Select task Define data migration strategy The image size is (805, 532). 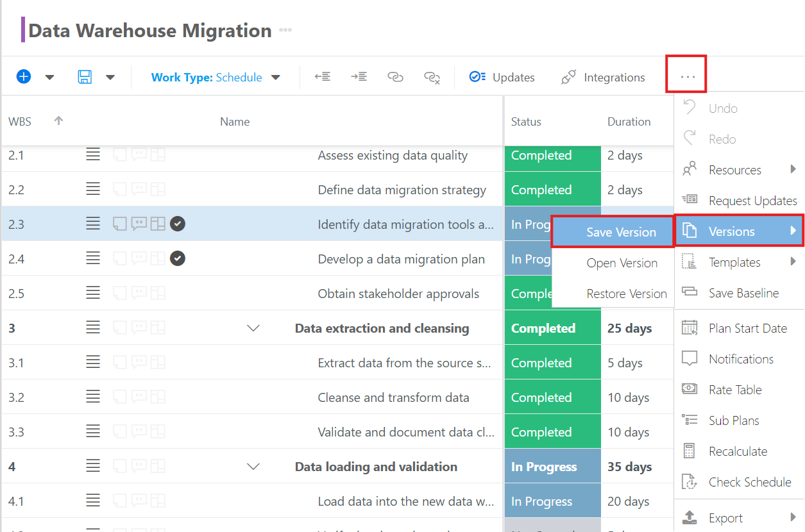pos(402,190)
